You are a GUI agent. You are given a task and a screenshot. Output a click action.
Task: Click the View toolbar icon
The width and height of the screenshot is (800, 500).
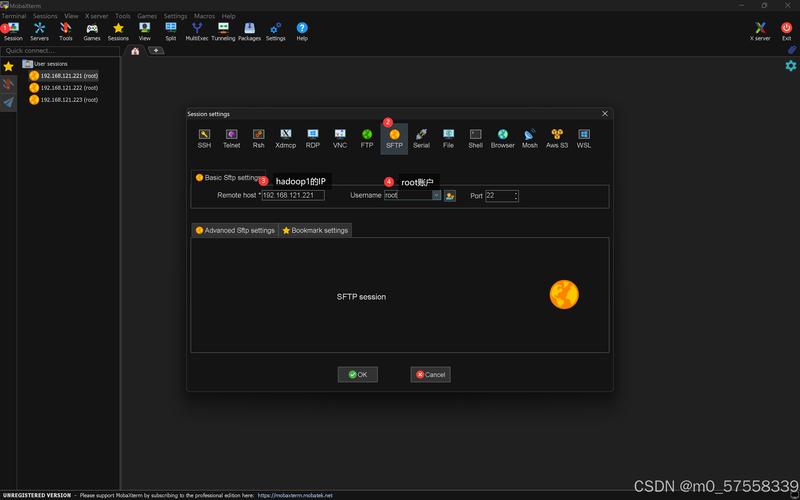(x=145, y=31)
